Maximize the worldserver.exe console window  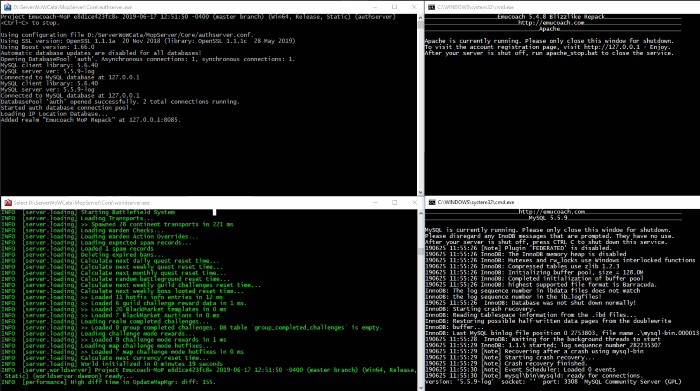pyautogui.click(x=395, y=203)
